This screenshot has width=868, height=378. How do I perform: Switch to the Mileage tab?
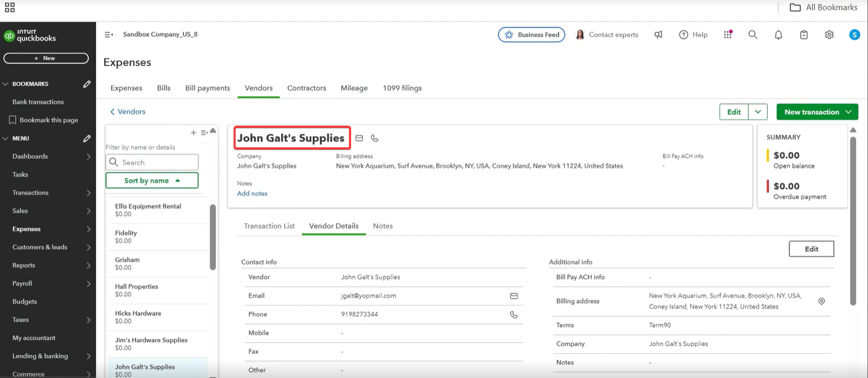(x=354, y=88)
